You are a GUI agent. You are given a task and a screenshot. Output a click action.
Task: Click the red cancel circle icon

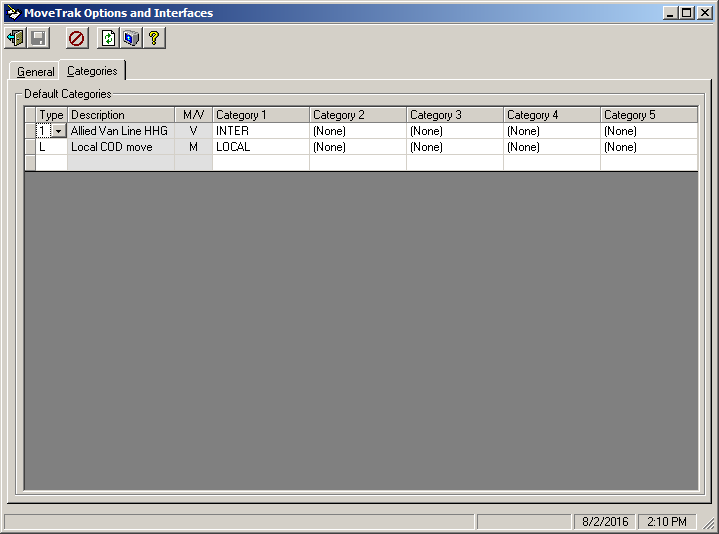click(x=76, y=38)
